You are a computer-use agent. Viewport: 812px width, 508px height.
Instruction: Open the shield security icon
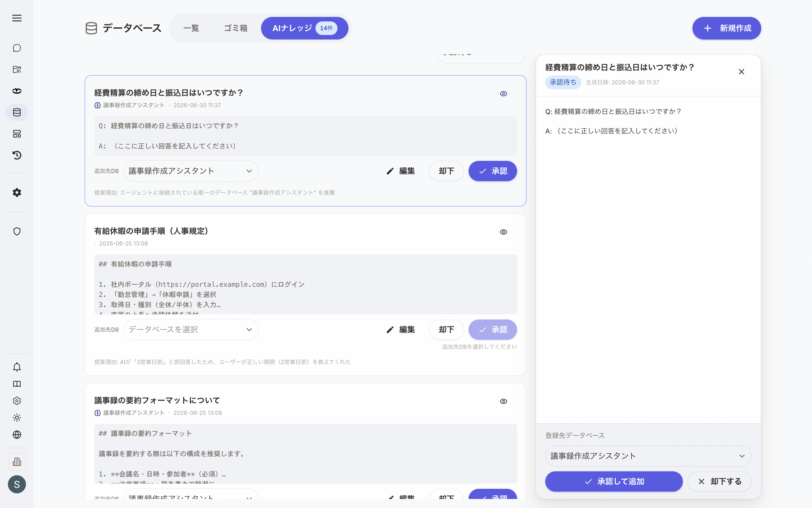pyautogui.click(x=17, y=231)
